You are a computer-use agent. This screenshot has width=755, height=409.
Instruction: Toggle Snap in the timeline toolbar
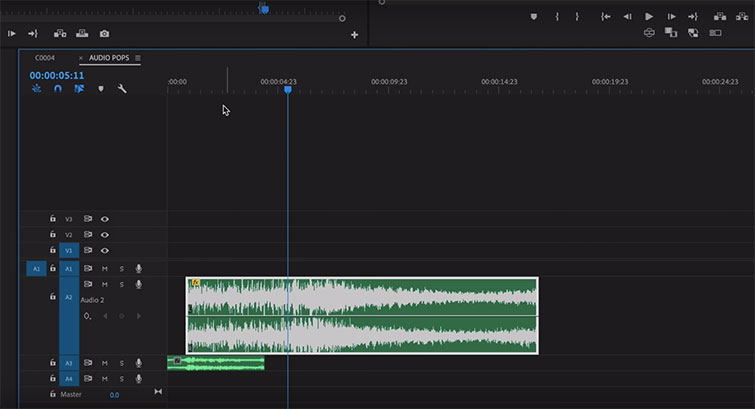coord(58,89)
